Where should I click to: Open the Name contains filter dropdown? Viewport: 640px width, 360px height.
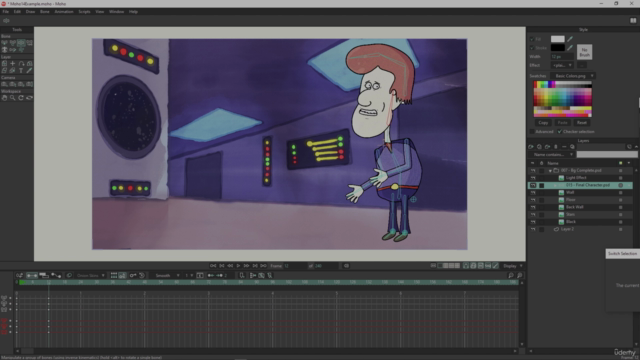[x=551, y=155]
